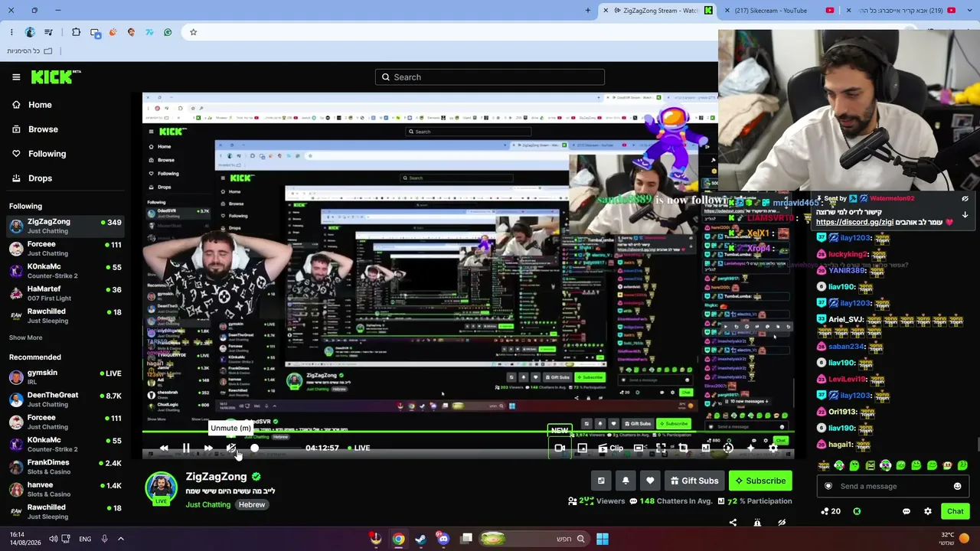Open the Chrome three-dot menu
The width and height of the screenshot is (980, 551).
[11, 32]
